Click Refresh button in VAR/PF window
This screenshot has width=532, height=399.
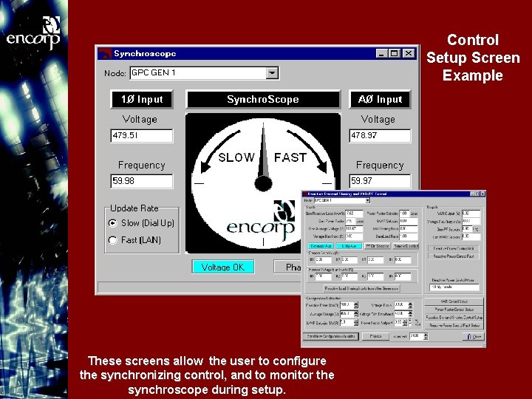point(375,336)
